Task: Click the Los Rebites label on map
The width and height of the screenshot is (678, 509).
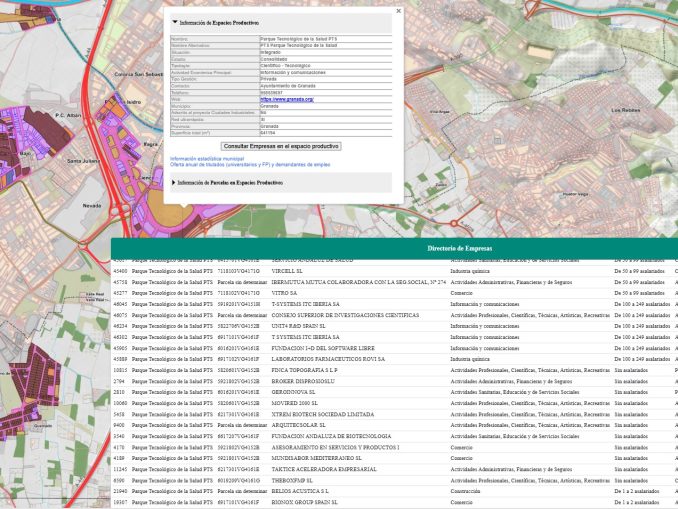Action: [x=624, y=110]
